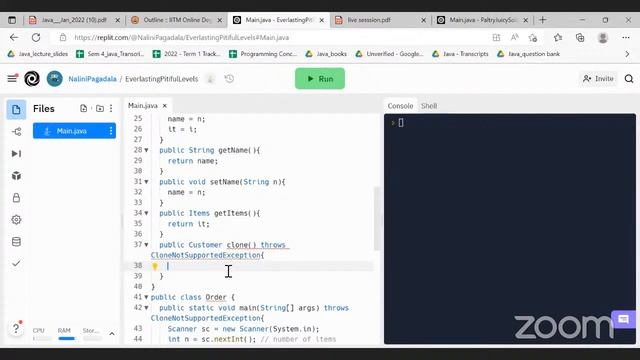
Task: Open a new browser tab
Action: pos(542,20)
